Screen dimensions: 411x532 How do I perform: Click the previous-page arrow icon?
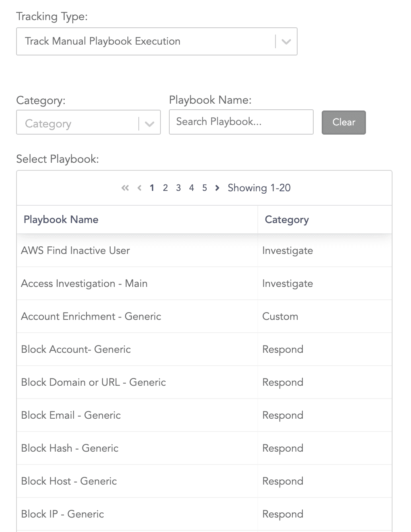(139, 188)
